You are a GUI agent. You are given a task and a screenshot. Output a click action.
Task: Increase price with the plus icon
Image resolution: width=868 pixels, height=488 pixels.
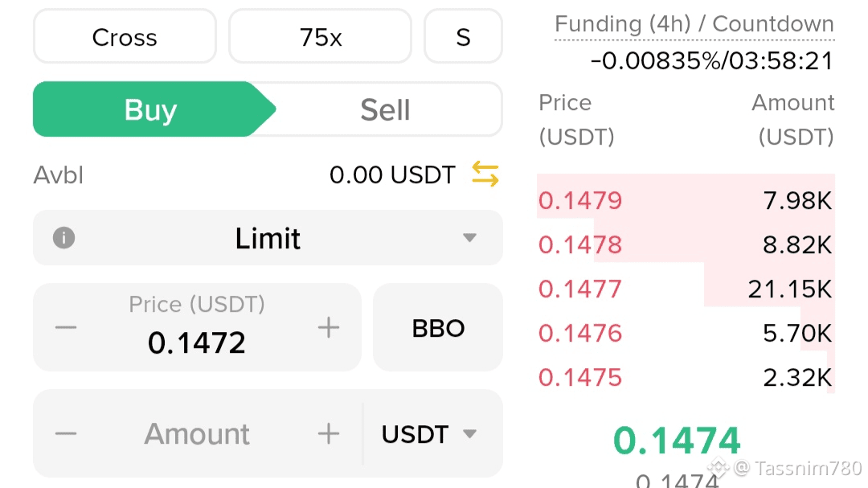click(328, 327)
